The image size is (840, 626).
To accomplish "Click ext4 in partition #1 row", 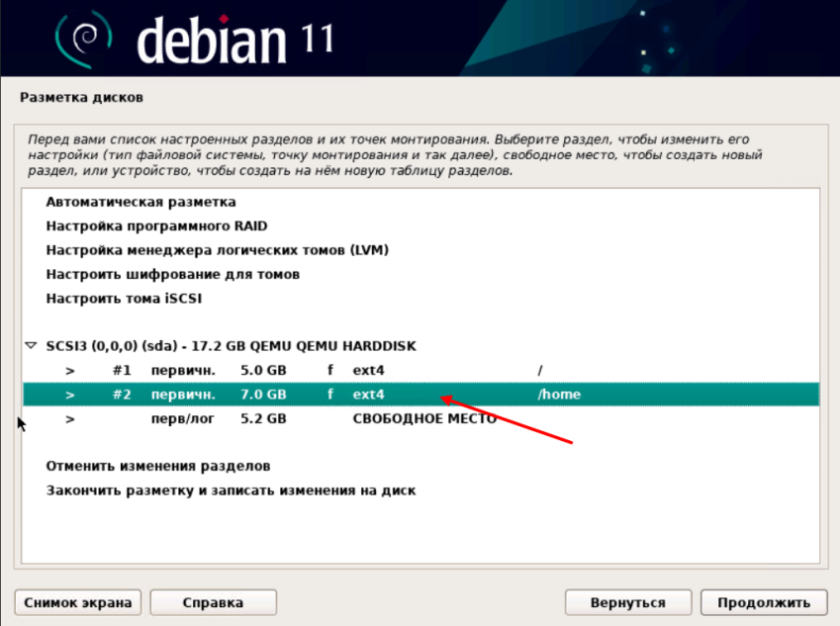I will coord(368,371).
